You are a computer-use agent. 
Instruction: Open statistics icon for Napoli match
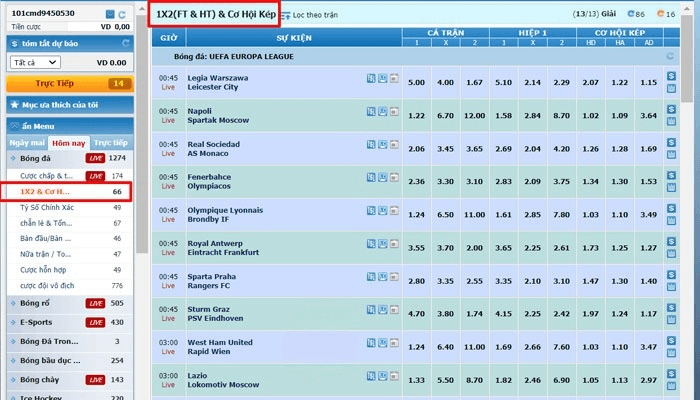click(x=371, y=111)
